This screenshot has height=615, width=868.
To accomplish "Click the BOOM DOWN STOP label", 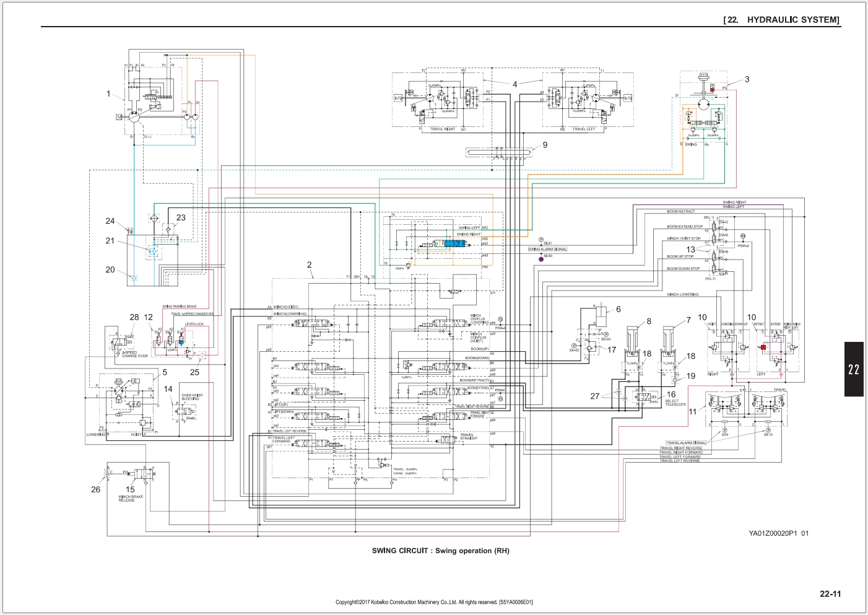I will [683, 269].
